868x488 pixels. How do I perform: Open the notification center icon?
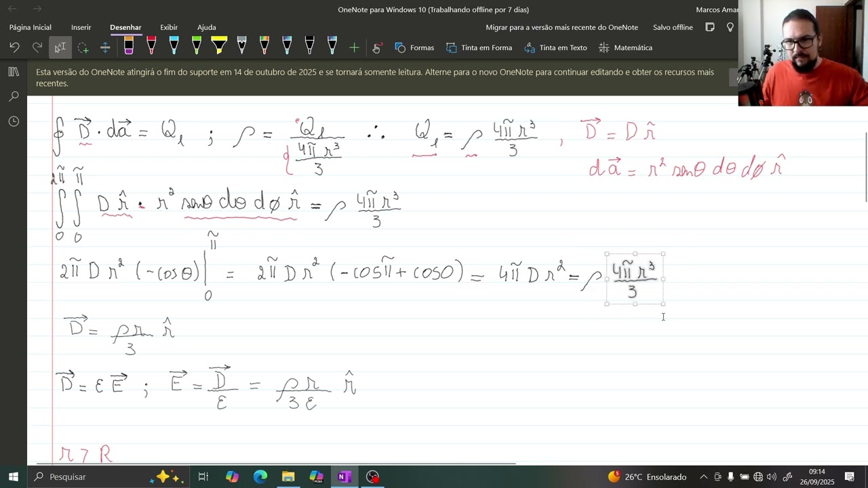pyautogui.click(x=850, y=476)
